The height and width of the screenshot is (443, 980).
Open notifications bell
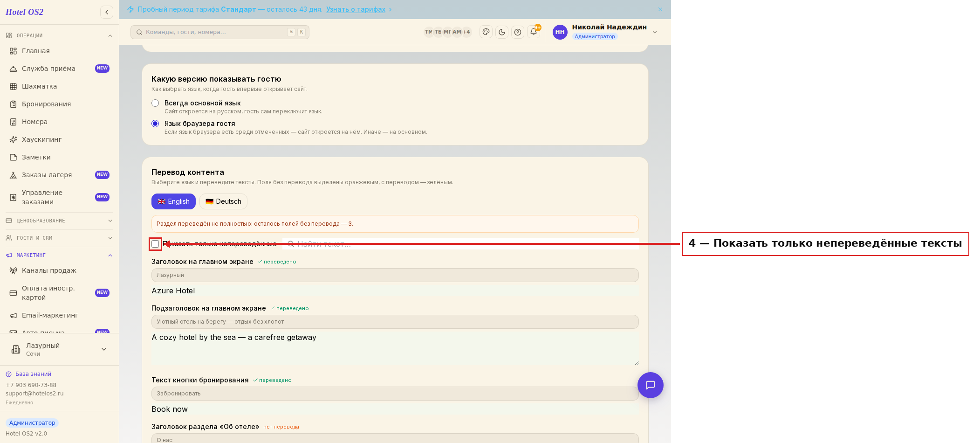pos(534,32)
